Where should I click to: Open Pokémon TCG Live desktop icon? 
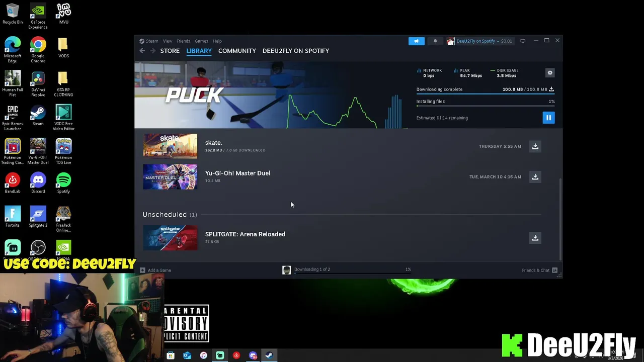63,152
